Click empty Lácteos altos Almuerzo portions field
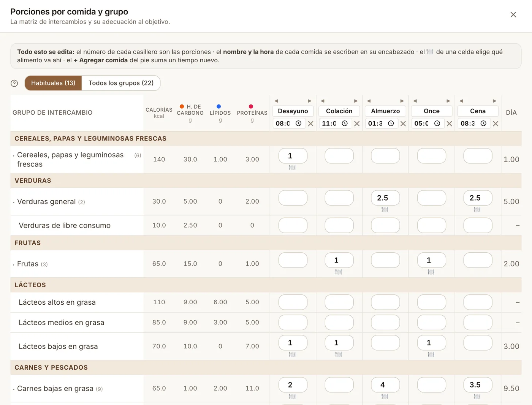This screenshot has height=405, width=532. click(x=385, y=302)
